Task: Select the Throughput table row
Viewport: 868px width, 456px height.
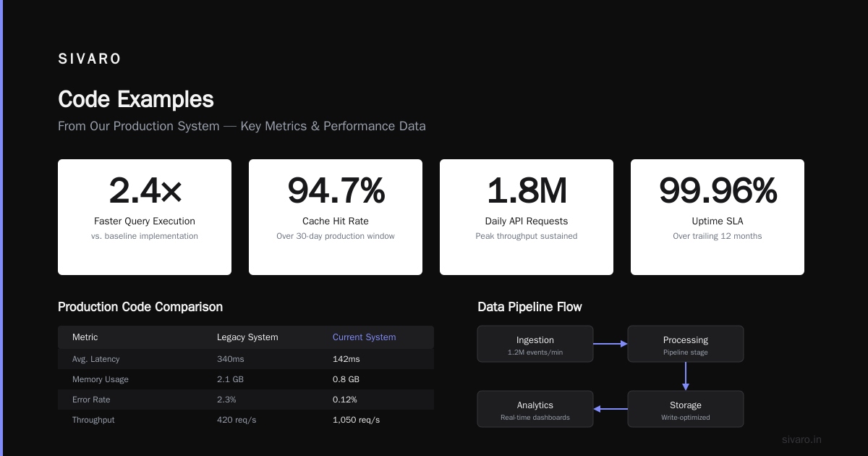Action: (246, 420)
